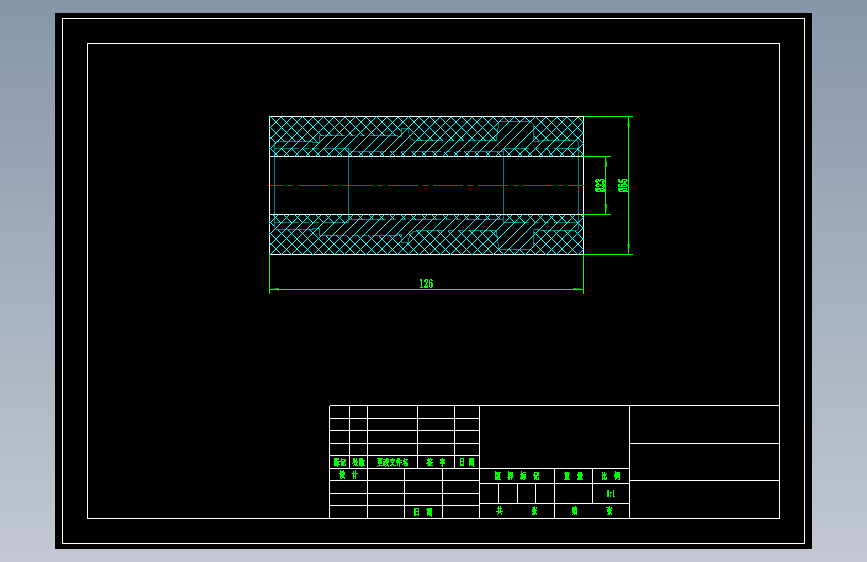This screenshot has width=867, height=562.
Task: Click the 更改文件名 header cell
Action: 393,462
